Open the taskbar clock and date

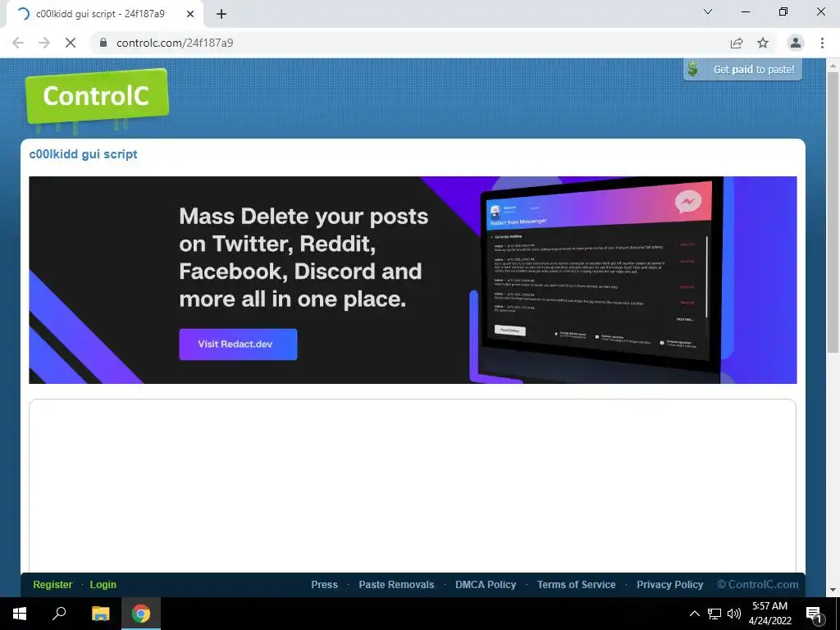(769, 614)
